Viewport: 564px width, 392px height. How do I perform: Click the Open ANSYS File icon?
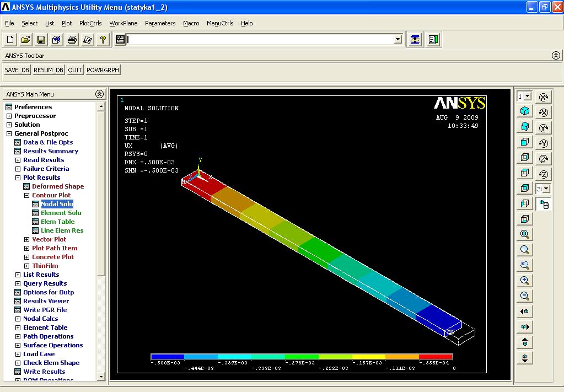26,40
